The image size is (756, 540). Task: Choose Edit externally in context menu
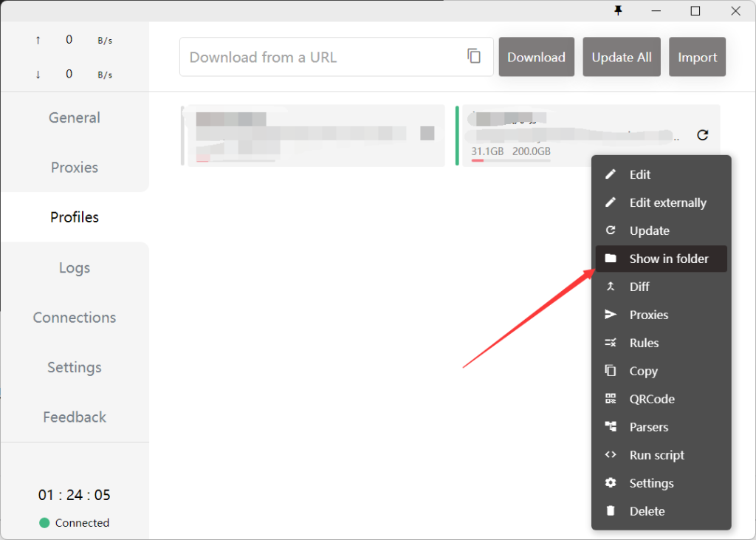[667, 202]
